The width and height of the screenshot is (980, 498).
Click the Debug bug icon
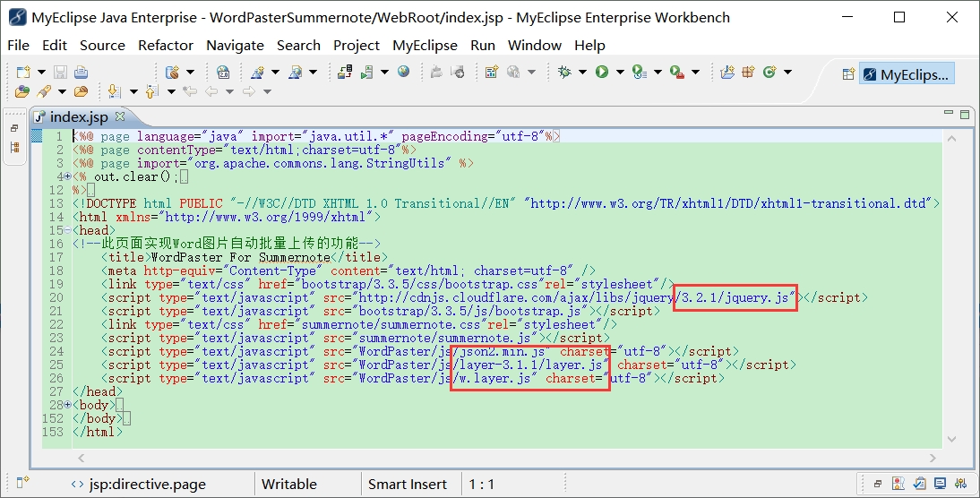click(x=564, y=72)
